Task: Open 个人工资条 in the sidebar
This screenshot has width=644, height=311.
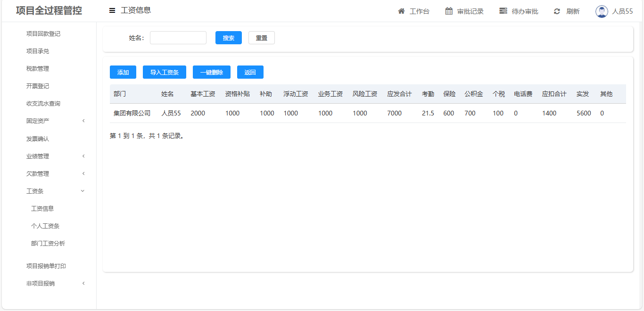Action: (x=45, y=226)
